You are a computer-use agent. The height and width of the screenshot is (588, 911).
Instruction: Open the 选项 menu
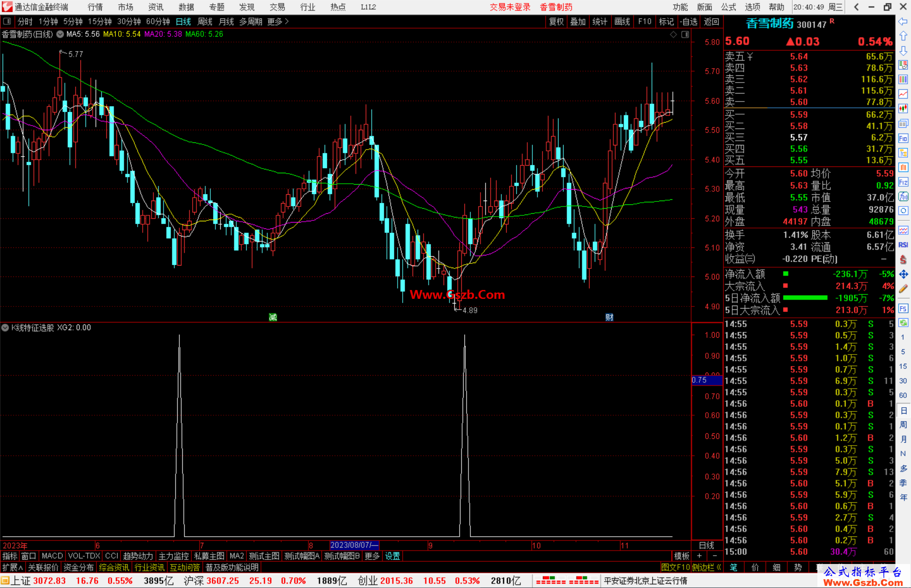click(x=752, y=7)
